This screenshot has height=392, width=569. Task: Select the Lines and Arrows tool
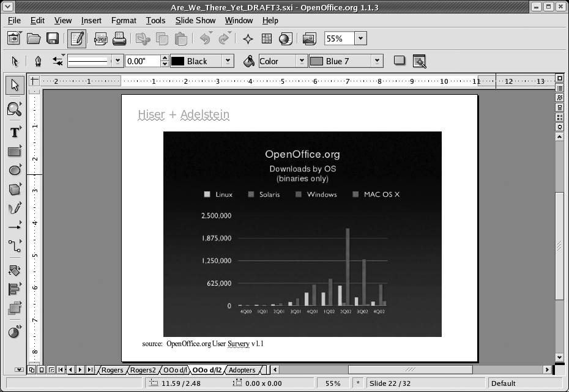pyautogui.click(x=15, y=227)
